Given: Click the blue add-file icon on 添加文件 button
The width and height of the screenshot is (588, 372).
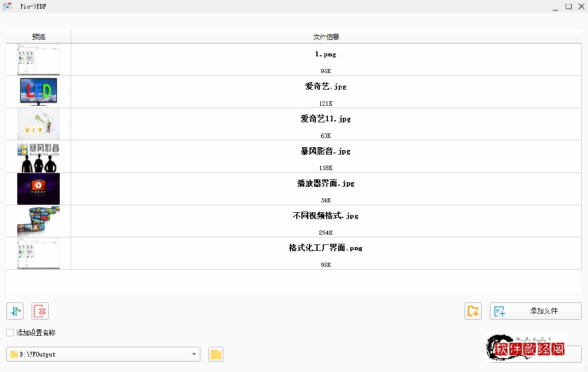Looking at the screenshot, I should pyautogui.click(x=501, y=311).
